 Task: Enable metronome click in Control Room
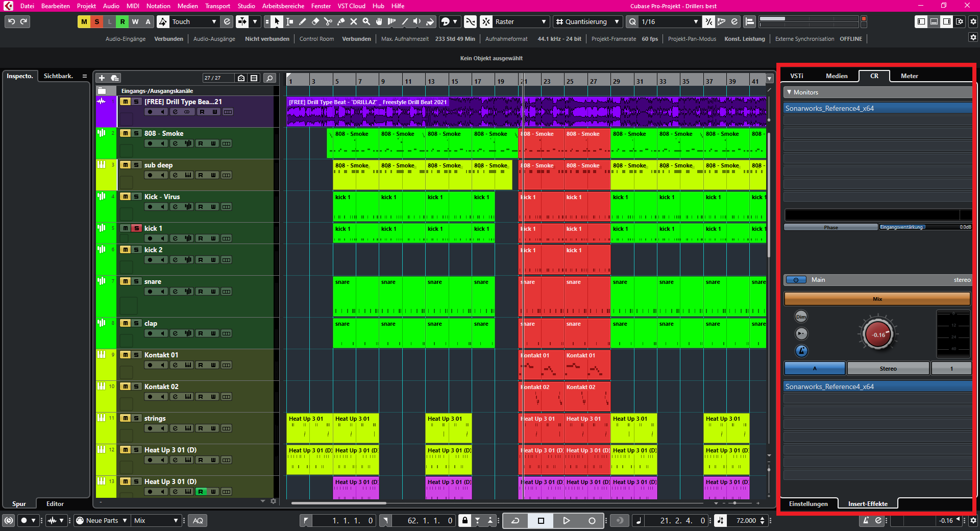click(x=801, y=351)
